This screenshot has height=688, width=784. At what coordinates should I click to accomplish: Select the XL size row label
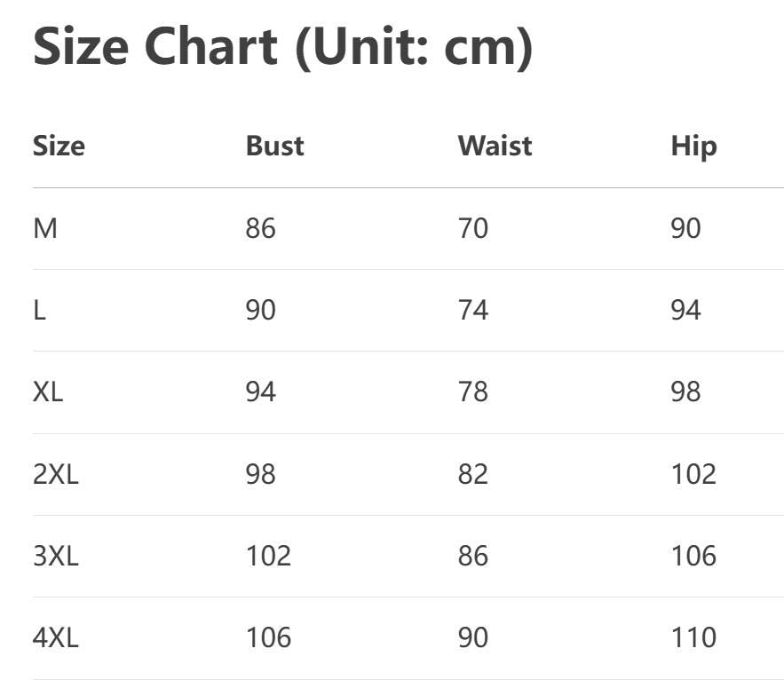click(x=48, y=392)
